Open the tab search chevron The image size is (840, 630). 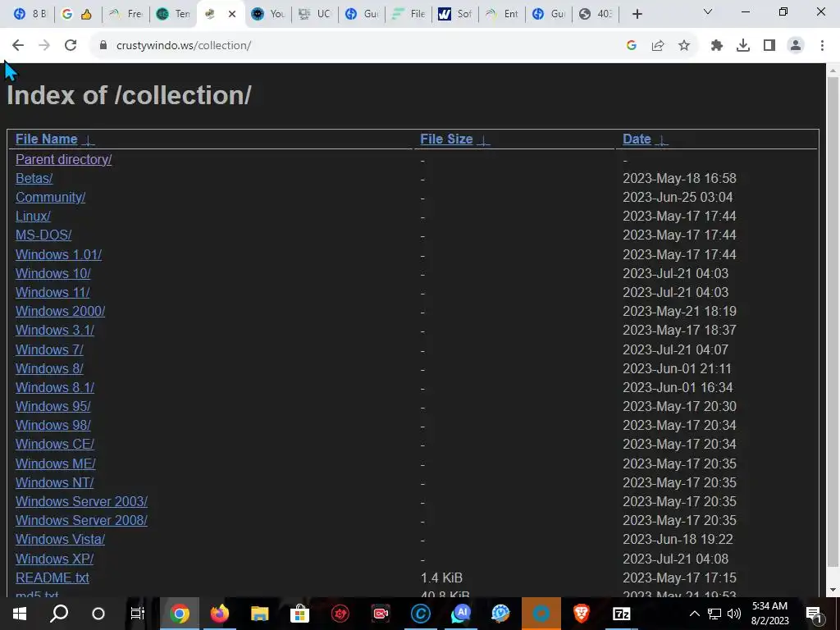[x=708, y=11]
